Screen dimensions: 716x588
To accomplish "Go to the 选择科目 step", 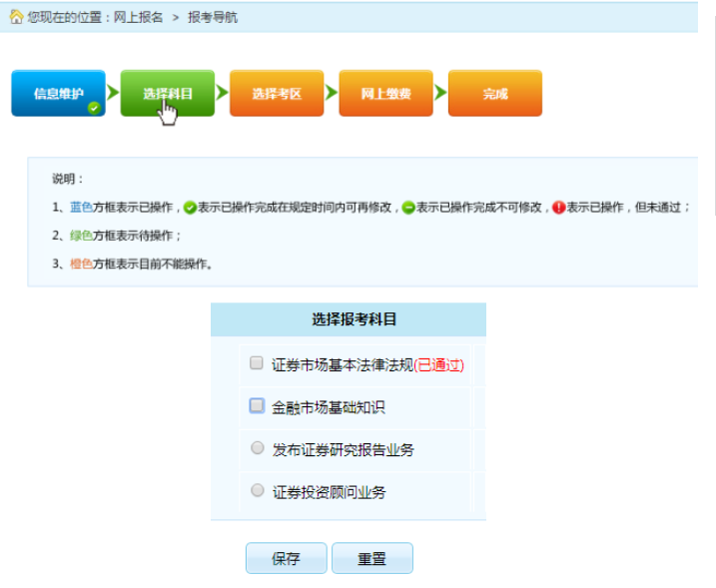I will point(167,93).
